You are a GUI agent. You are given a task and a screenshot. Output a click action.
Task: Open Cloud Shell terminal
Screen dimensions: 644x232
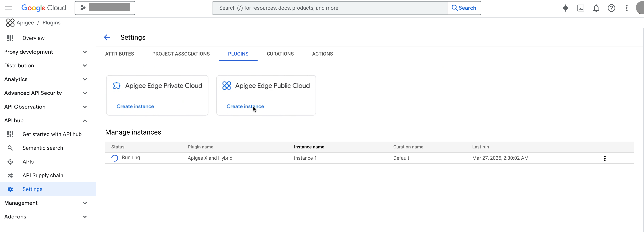point(581,8)
